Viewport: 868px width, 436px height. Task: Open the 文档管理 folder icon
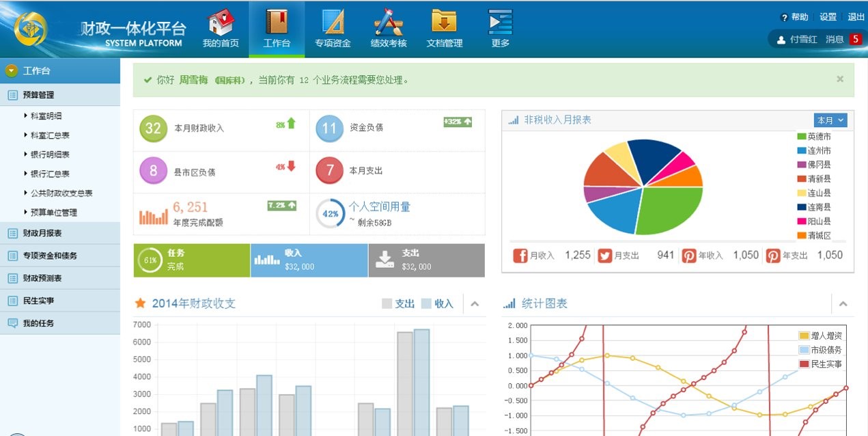444,21
